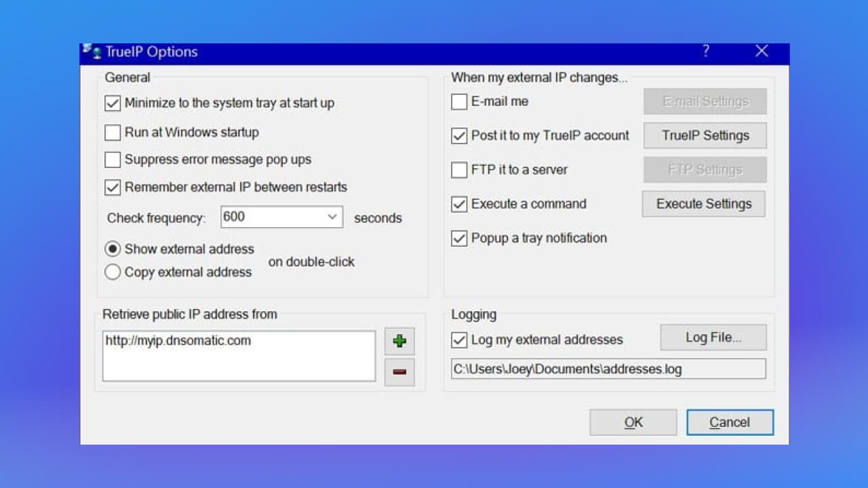Open Execute Settings
The image size is (868, 488).
click(x=704, y=204)
